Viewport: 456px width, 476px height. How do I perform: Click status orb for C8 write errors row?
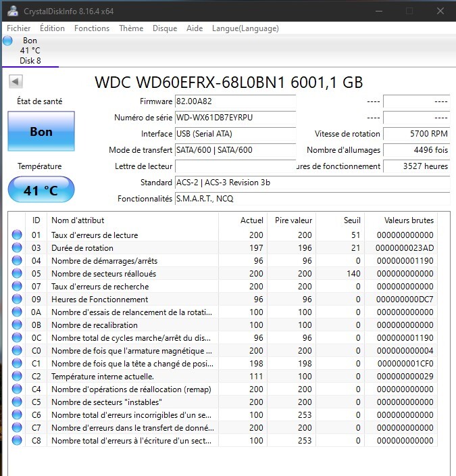click(17, 440)
